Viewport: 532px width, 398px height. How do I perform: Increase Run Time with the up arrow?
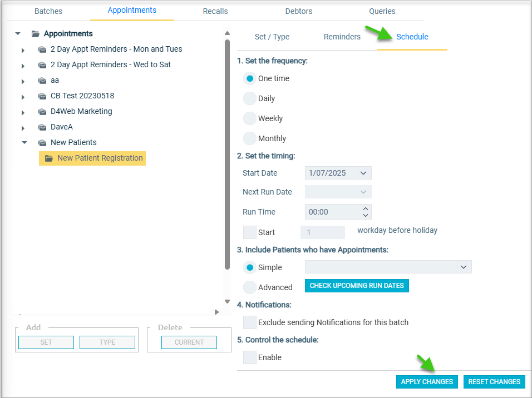366,209
